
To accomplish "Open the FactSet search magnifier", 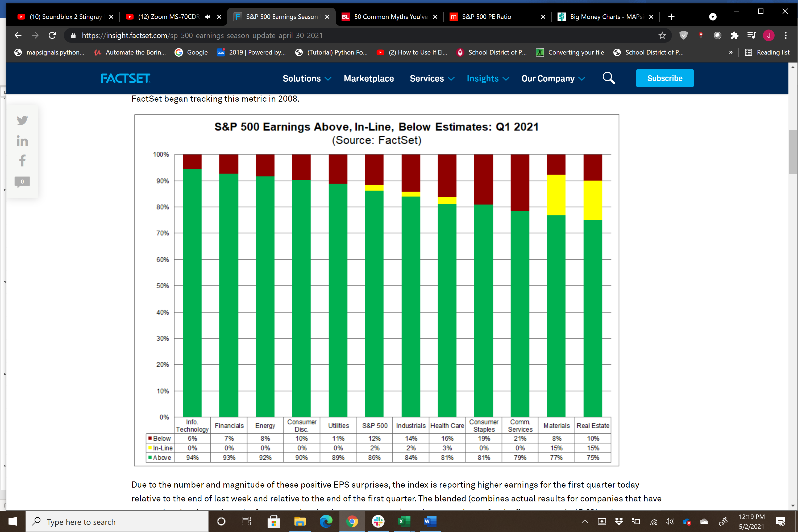I will click(608, 78).
